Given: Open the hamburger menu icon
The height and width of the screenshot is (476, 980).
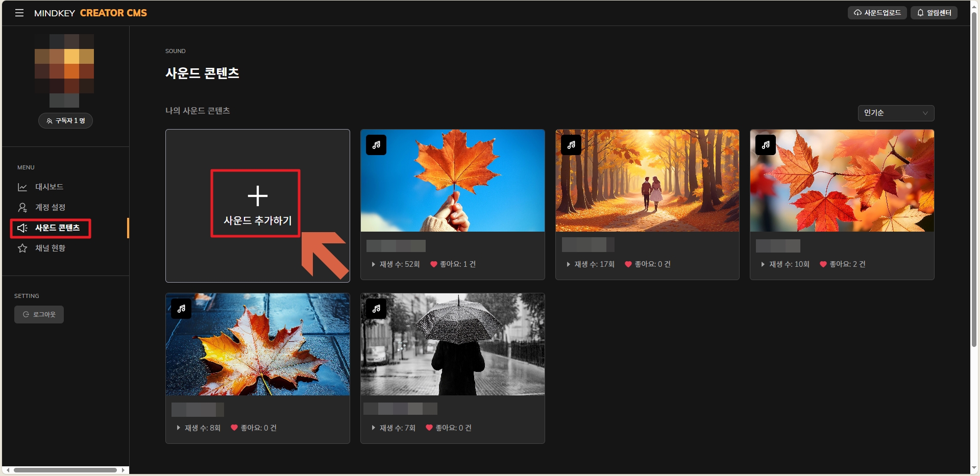Looking at the screenshot, I should pos(19,13).
